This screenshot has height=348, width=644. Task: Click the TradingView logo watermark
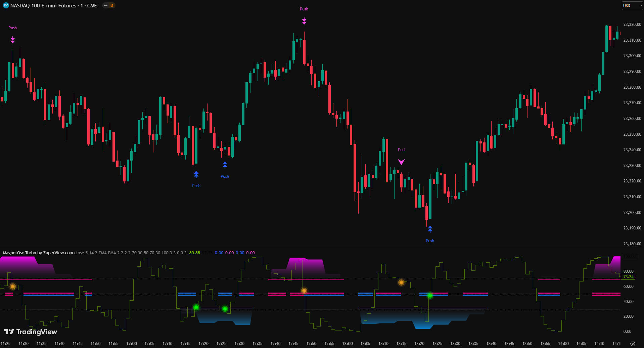pyautogui.click(x=31, y=332)
